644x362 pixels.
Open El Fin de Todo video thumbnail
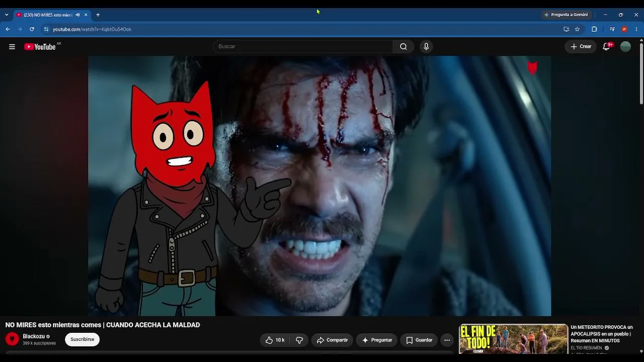[x=513, y=339]
